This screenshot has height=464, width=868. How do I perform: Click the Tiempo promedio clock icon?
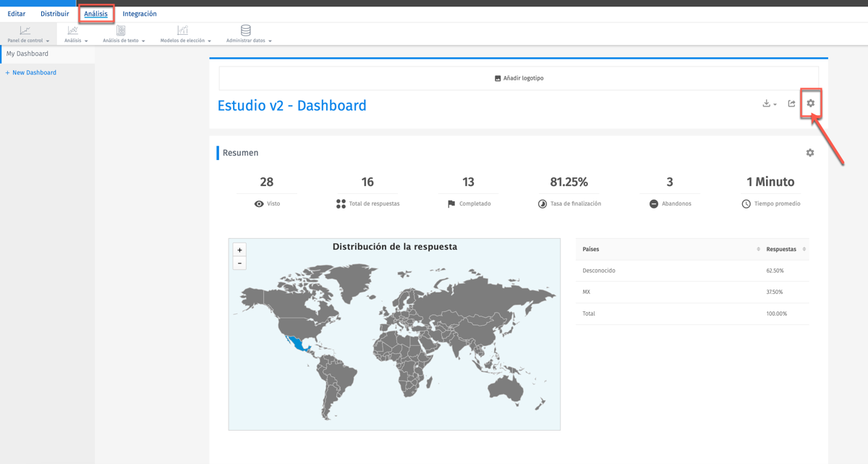[x=746, y=204]
